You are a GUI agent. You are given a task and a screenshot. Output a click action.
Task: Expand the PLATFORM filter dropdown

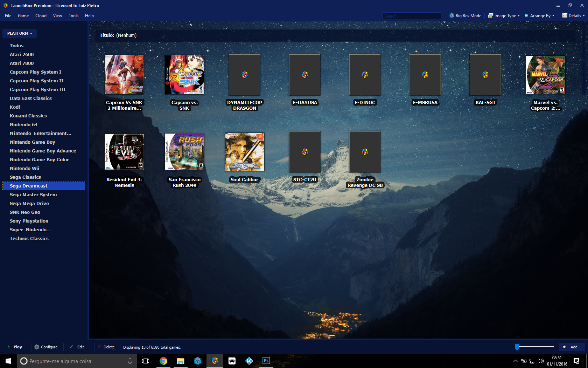(x=20, y=33)
